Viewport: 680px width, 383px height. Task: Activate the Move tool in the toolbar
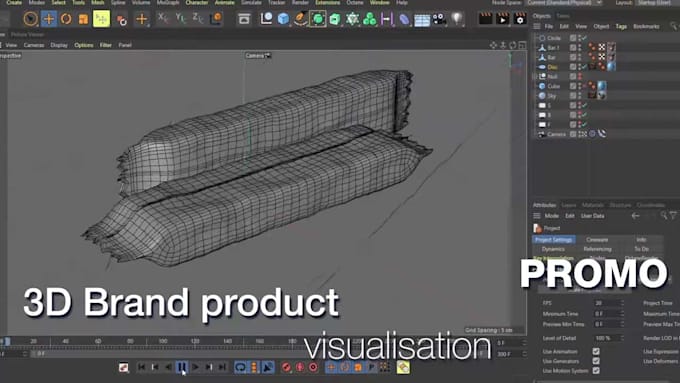[49, 19]
